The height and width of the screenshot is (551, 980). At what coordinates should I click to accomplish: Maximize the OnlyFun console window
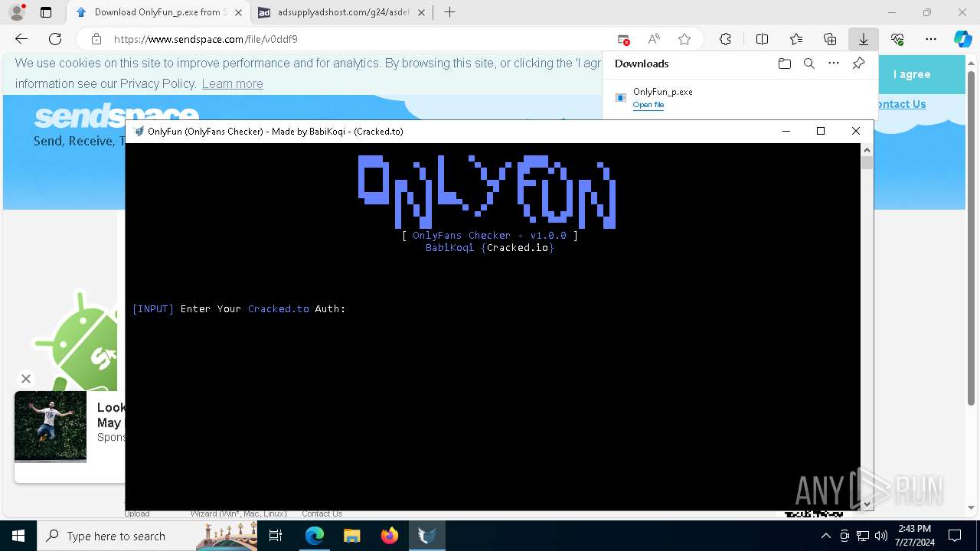coord(821,131)
